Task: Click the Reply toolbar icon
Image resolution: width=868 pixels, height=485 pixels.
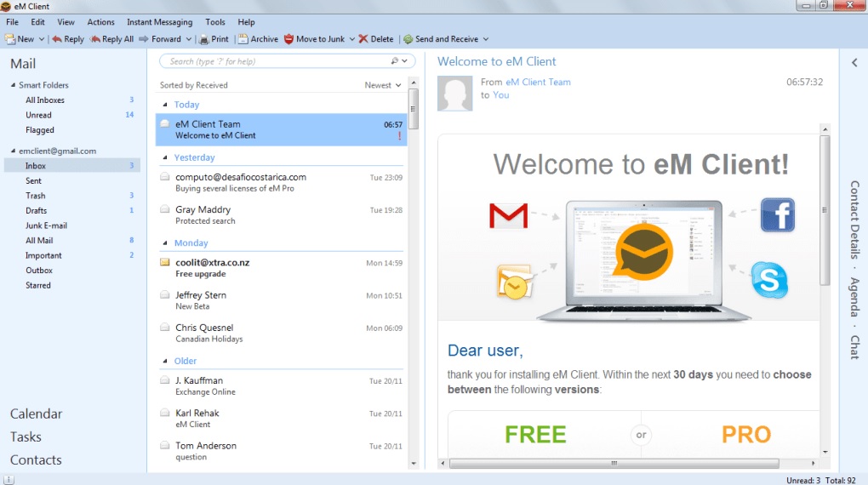Action: coord(57,39)
